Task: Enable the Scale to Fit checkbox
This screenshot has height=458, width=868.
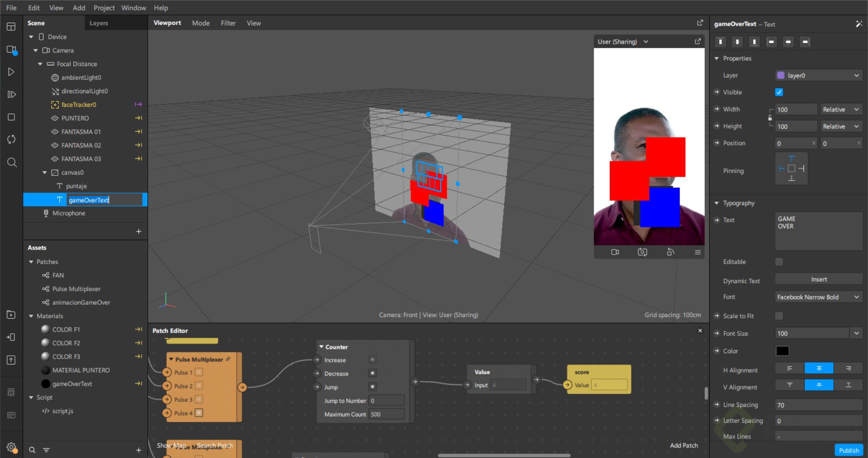Action: pyautogui.click(x=779, y=316)
